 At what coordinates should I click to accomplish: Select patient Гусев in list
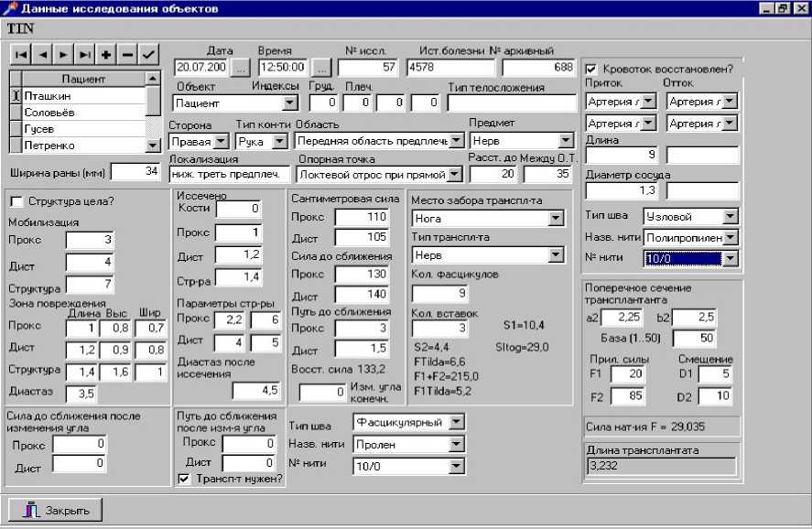click(x=84, y=129)
